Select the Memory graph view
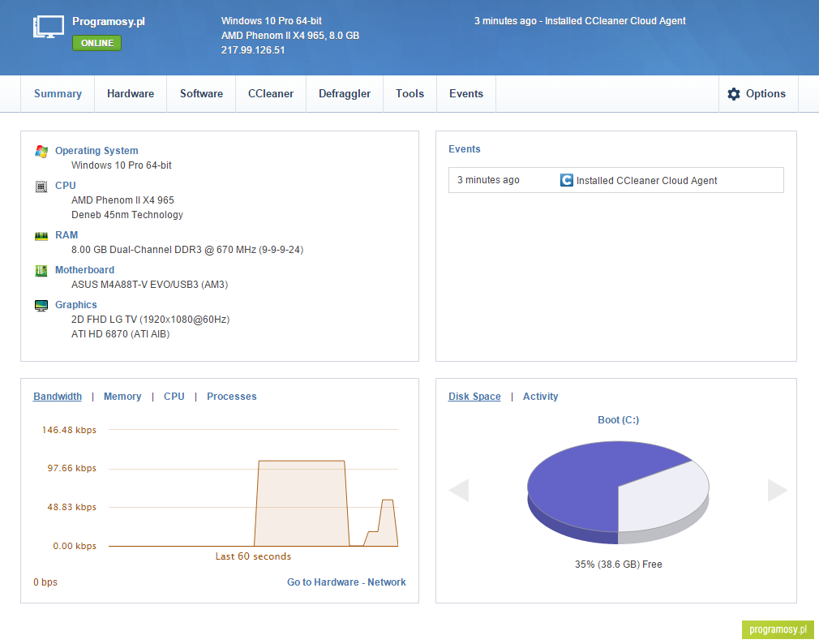819x644 pixels. [x=122, y=397]
